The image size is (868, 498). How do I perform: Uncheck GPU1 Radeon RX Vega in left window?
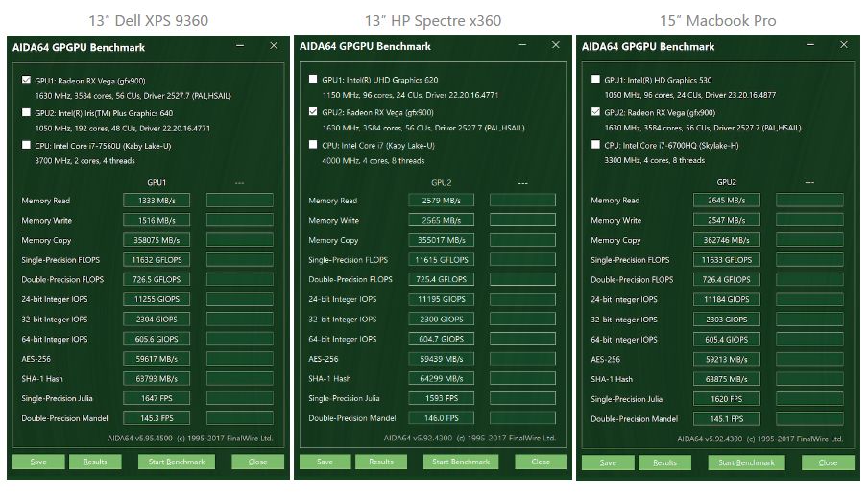coord(26,81)
